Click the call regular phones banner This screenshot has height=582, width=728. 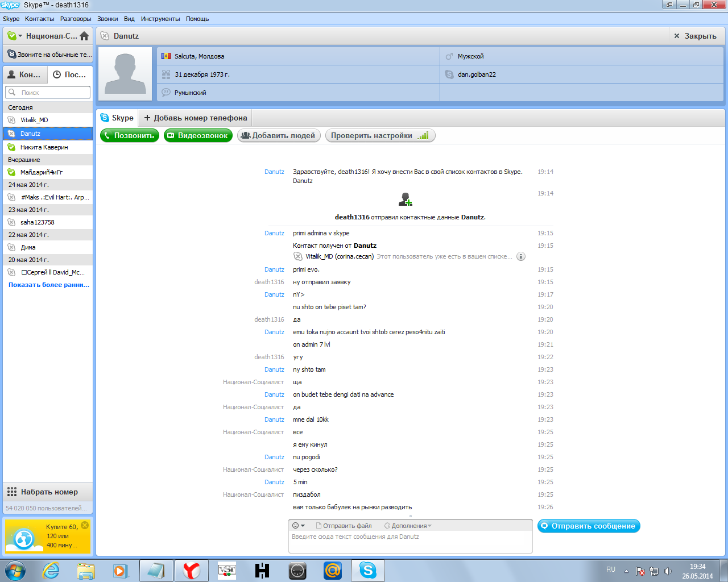pos(48,55)
